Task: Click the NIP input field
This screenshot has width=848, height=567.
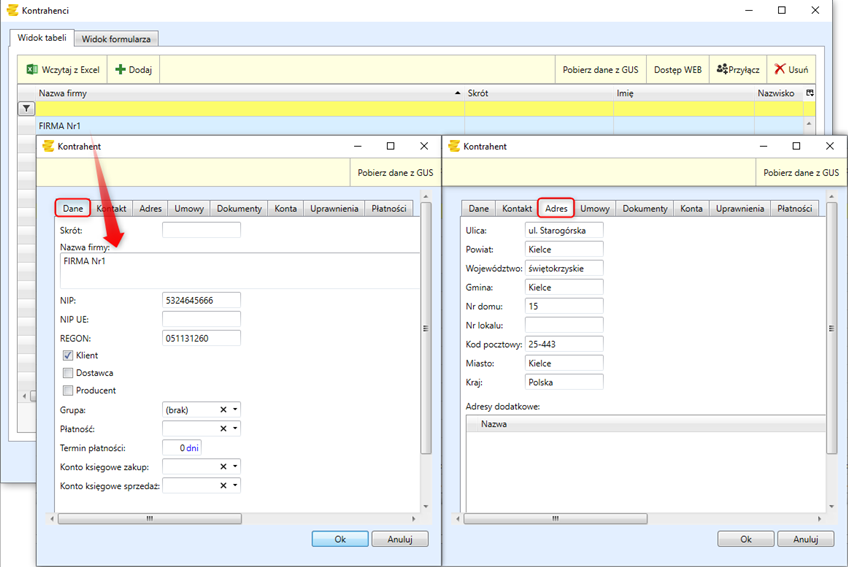Action: tap(201, 300)
